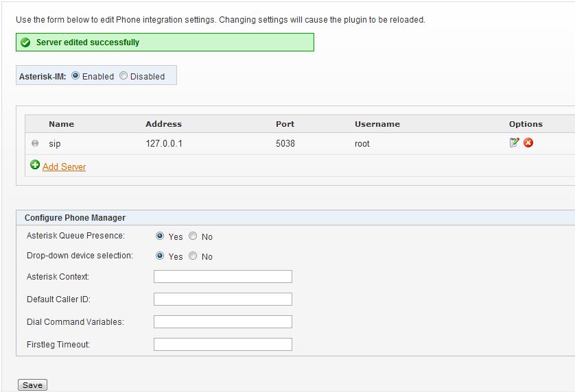The image size is (575, 392).
Task: Focus the Dial Command Variables input
Action: tap(223, 322)
